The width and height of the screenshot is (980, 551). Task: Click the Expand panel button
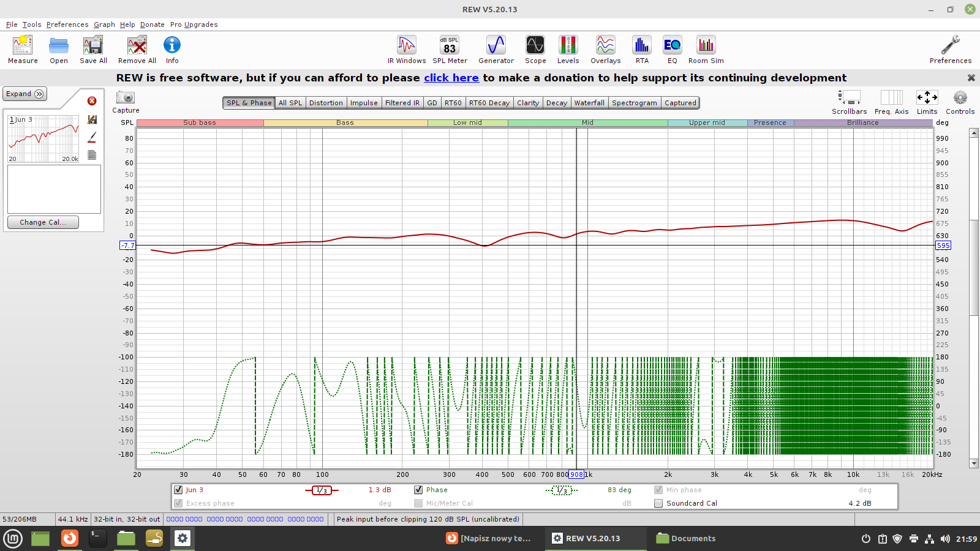coord(24,94)
